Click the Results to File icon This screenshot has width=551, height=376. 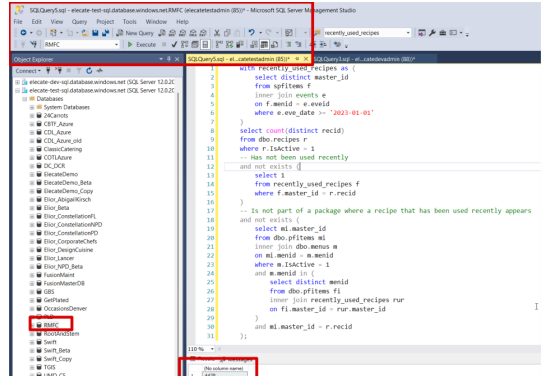(x=275, y=44)
